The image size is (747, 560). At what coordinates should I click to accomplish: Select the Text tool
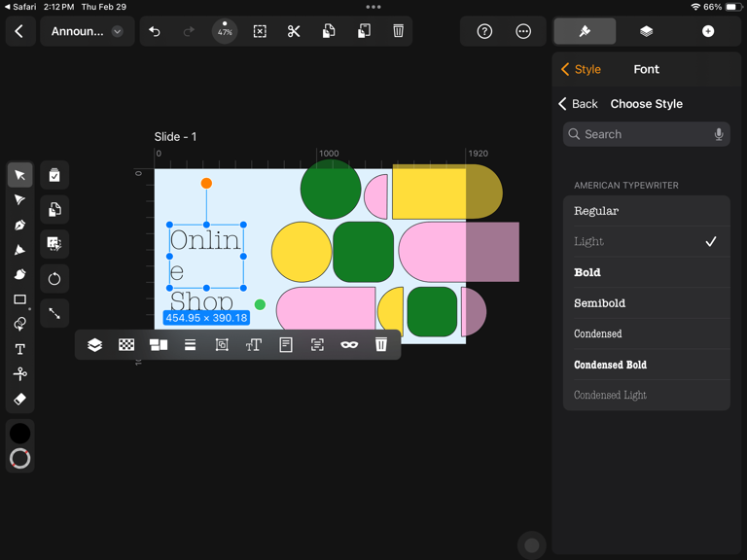coord(20,349)
